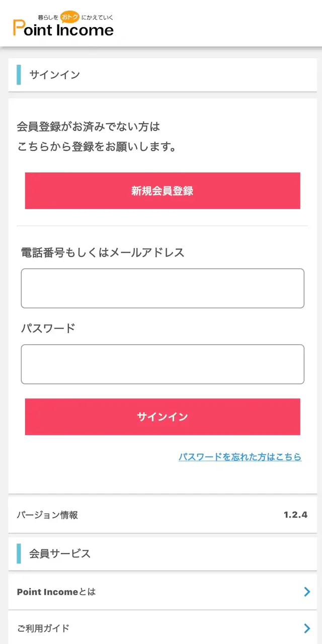Click the version number 1.2.4
322x644 pixels.
click(x=295, y=515)
